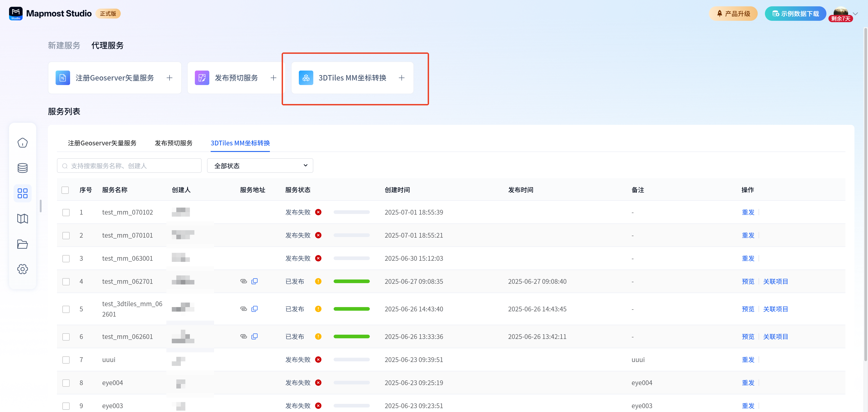This screenshot has width=868, height=412.
Task: Open the folder icon in sidebar
Action: click(x=22, y=244)
